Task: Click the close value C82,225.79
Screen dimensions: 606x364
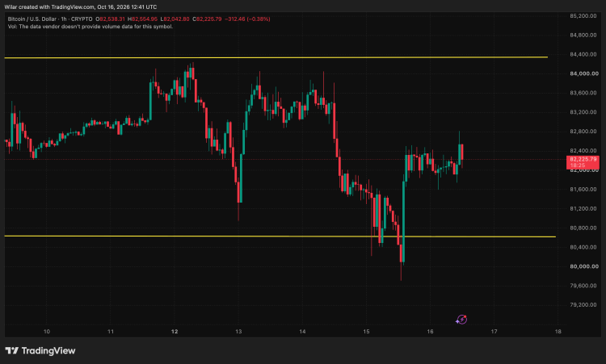Action: pos(207,19)
